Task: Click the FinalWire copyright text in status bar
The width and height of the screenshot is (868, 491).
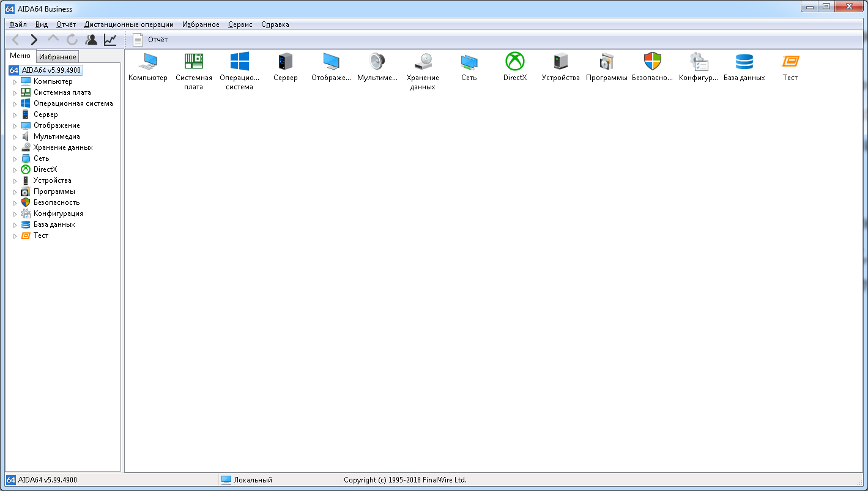Action: (405, 480)
